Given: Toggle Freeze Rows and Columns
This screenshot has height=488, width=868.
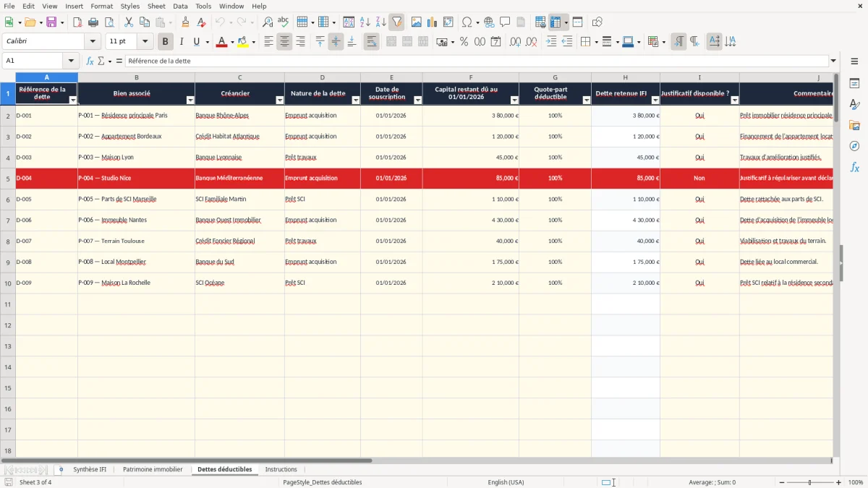Looking at the screenshot, I should click(x=556, y=22).
